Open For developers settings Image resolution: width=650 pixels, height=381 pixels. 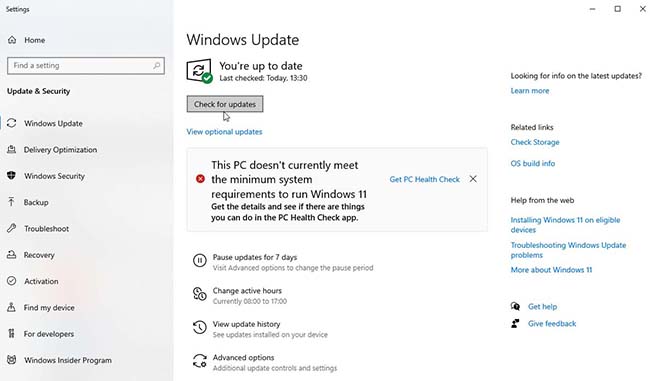(49, 333)
